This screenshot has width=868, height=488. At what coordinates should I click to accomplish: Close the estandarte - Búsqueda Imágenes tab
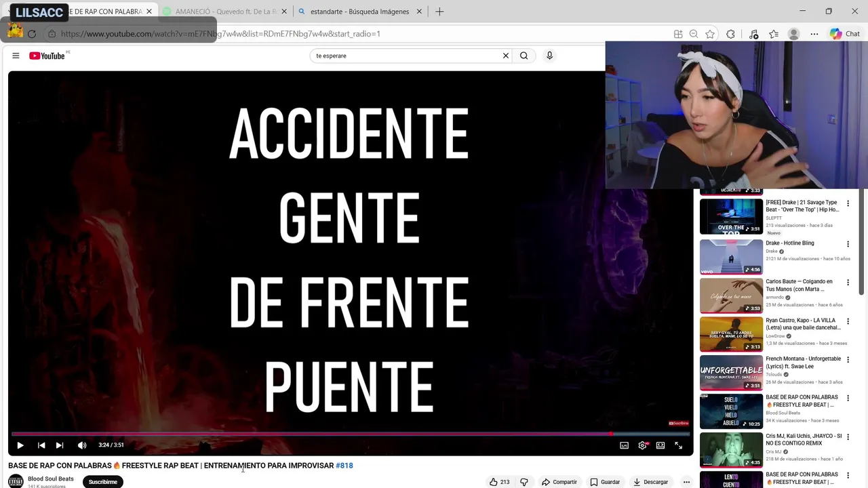coord(419,12)
